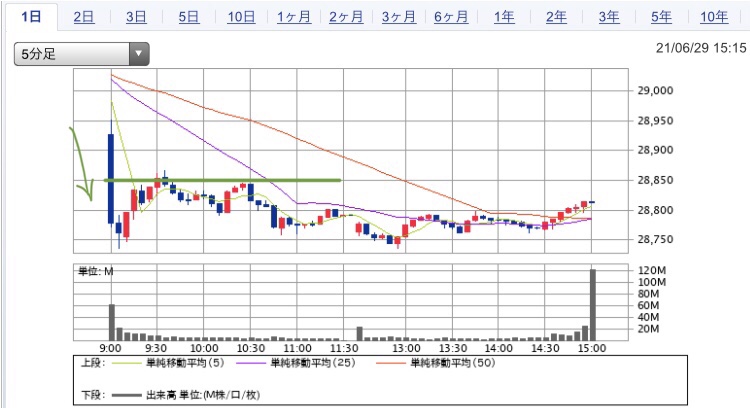Image resolution: width=750 pixels, height=408 pixels.
Task: Open the 5分足 interval dropdown
Action: click(x=82, y=54)
